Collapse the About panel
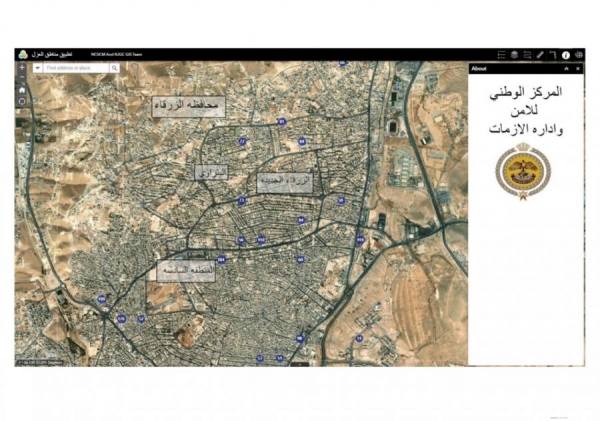 [567, 69]
